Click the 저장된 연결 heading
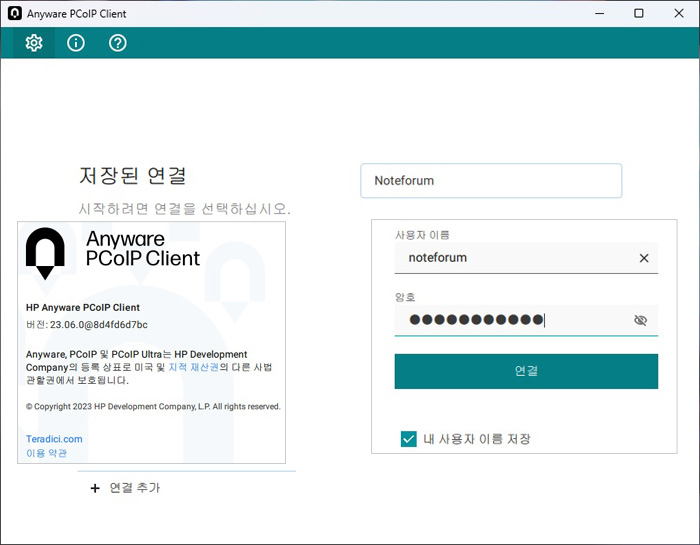Image resolution: width=700 pixels, height=545 pixels. [x=133, y=175]
